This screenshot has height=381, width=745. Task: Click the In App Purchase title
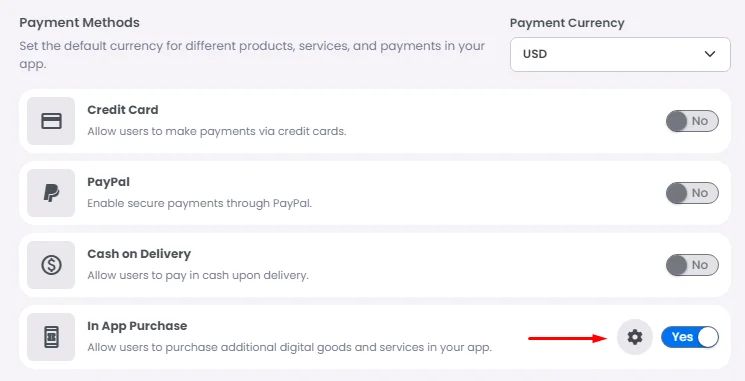[137, 326]
